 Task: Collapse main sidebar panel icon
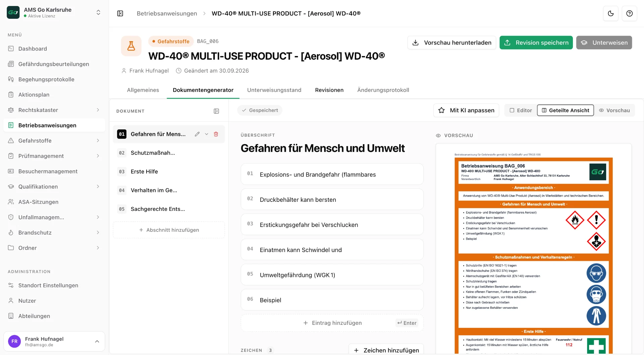click(120, 13)
